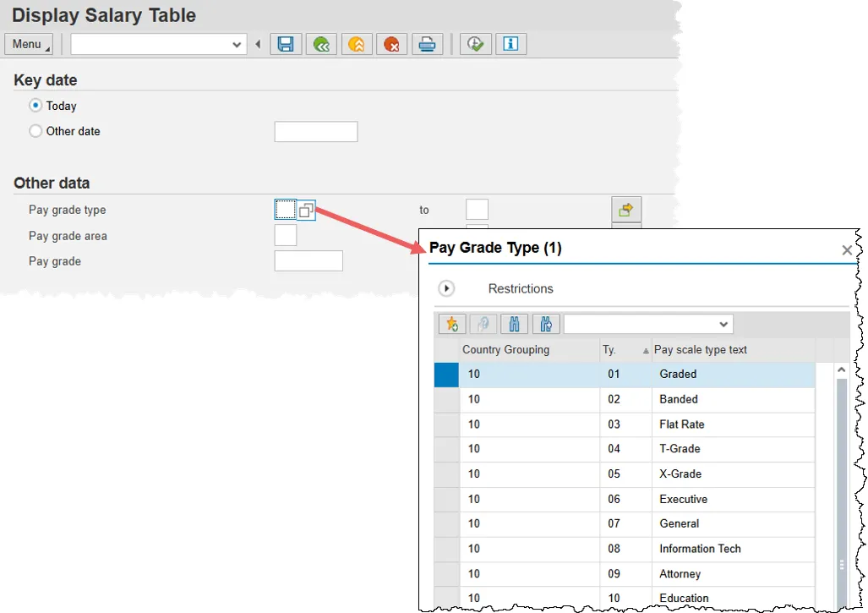The width and height of the screenshot is (868, 613).
Task: Click the multiple selection arrow button
Action: [x=626, y=209]
